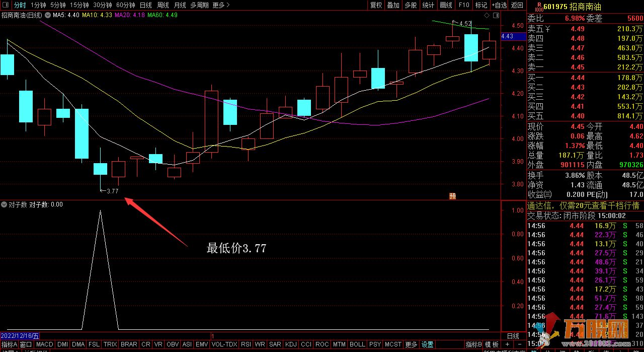Image resolution: width=644 pixels, height=352 pixels.
Task: Switch indicator to WR
Action: 260,344
